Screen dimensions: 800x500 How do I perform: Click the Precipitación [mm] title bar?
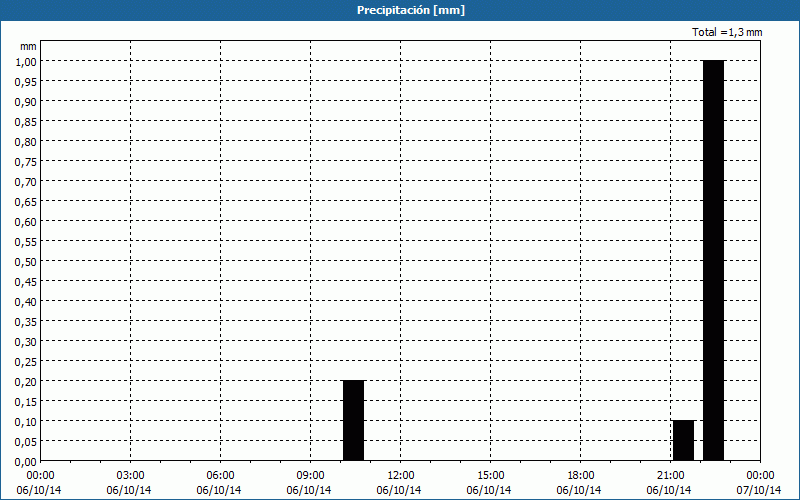pos(400,10)
